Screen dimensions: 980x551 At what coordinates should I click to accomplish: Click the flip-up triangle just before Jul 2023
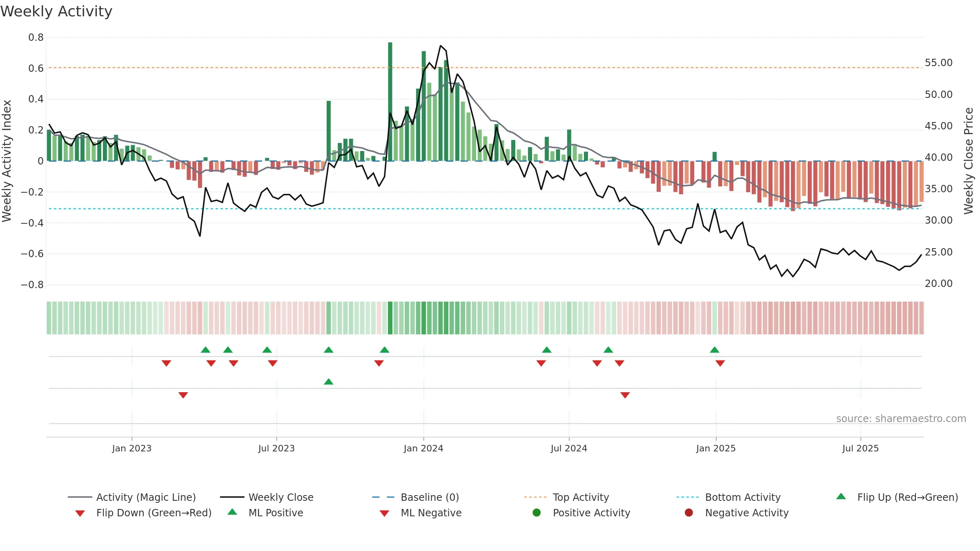click(267, 350)
